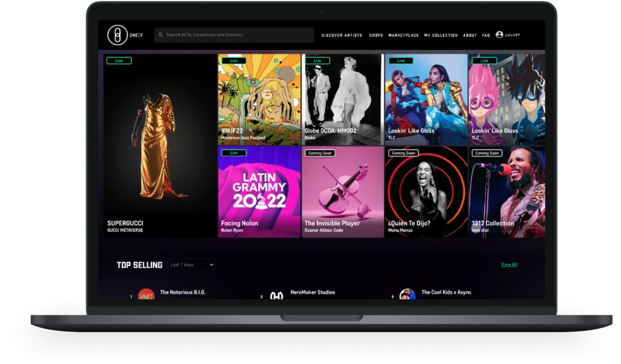The width and height of the screenshot is (621, 364).
Task: Open the Discover Artists menu item
Action: coord(342,35)
